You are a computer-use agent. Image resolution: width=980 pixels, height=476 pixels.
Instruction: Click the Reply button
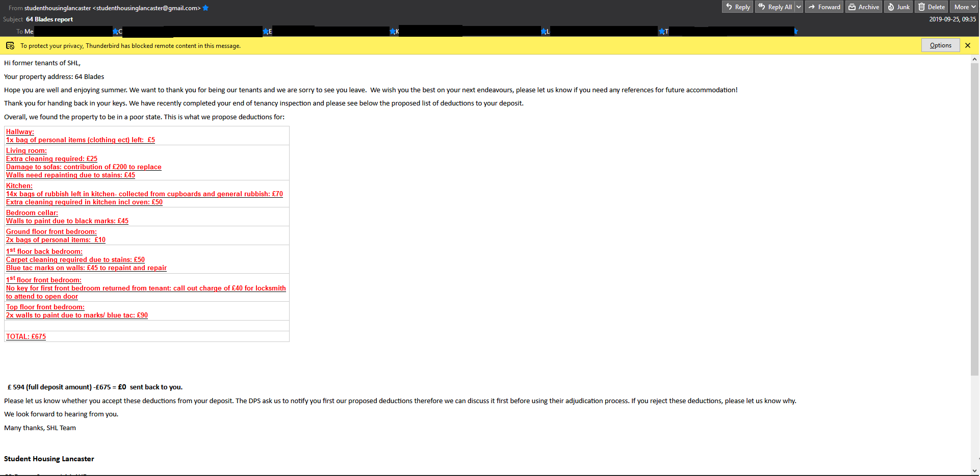737,7
